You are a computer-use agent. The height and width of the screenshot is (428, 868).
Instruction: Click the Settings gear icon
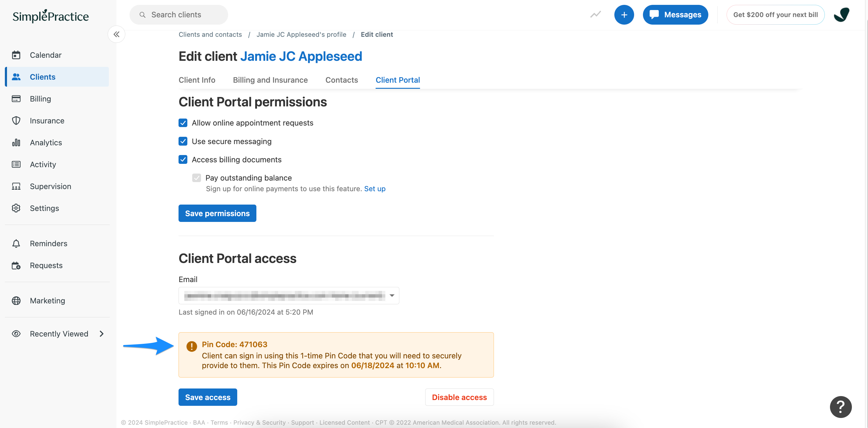(16, 208)
